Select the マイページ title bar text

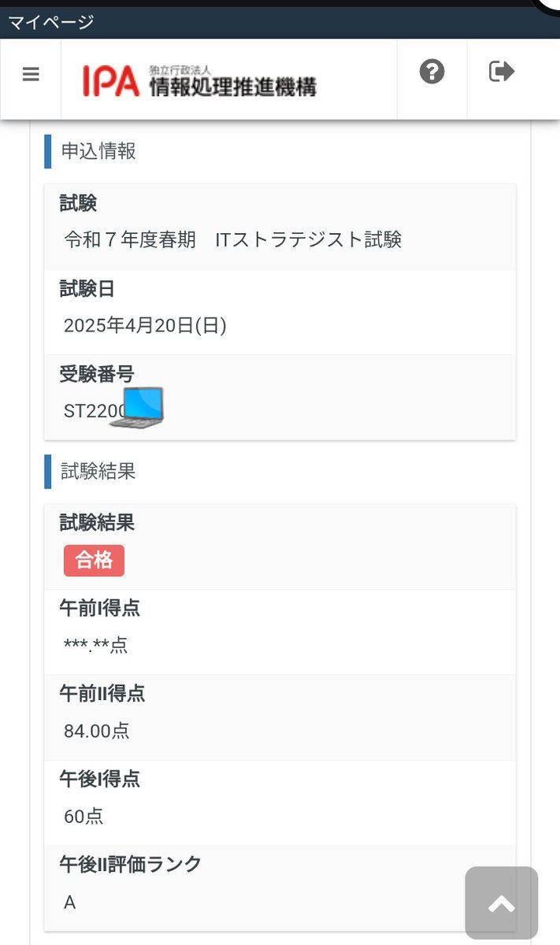[x=51, y=22]
